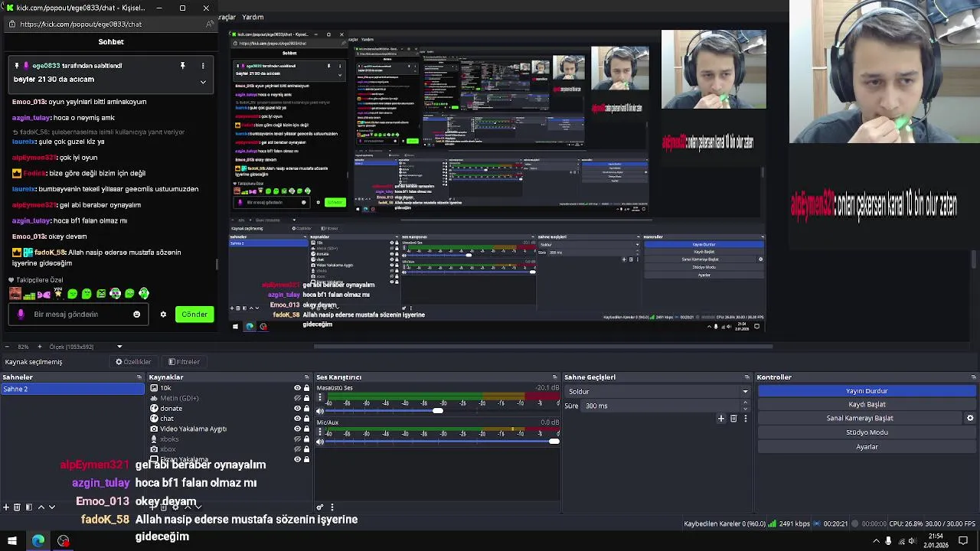Screen dimensions: 980x551
Task: Increase transition Süre with up arrow
Action: (746, 403)
